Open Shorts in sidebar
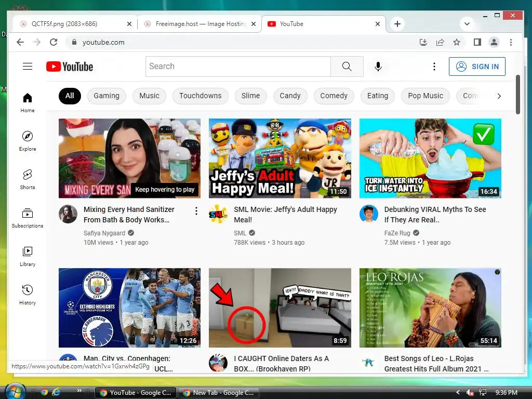 pyautogui.click(x=28, y=179)
